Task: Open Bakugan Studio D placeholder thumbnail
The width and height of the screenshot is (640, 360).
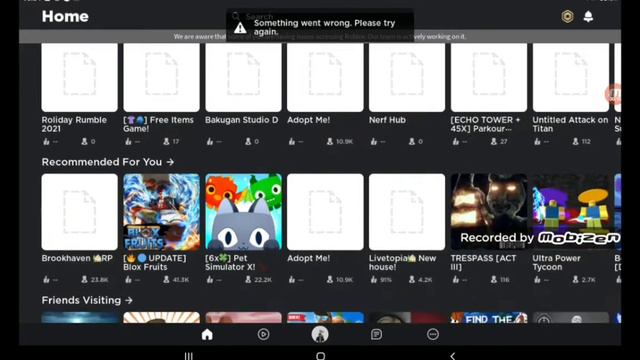Action: click(243, 78)
